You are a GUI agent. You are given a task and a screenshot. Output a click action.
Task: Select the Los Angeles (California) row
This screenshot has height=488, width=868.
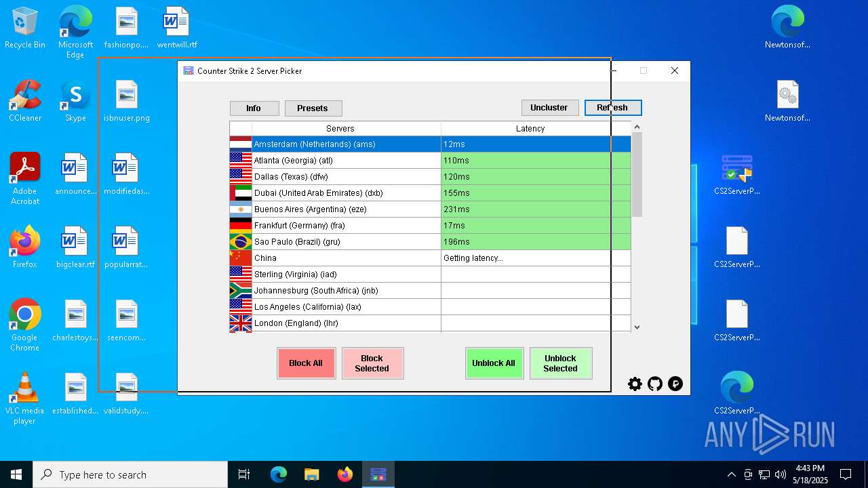(x=430, y=307)
